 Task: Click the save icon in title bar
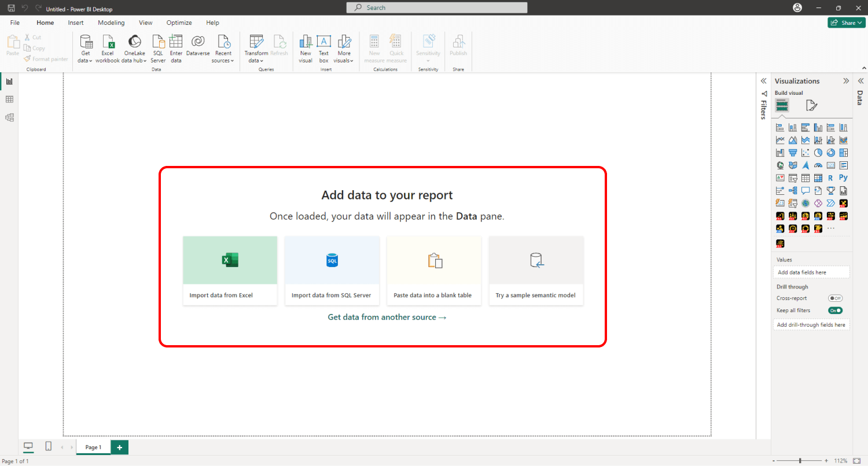tap(12, 8)
